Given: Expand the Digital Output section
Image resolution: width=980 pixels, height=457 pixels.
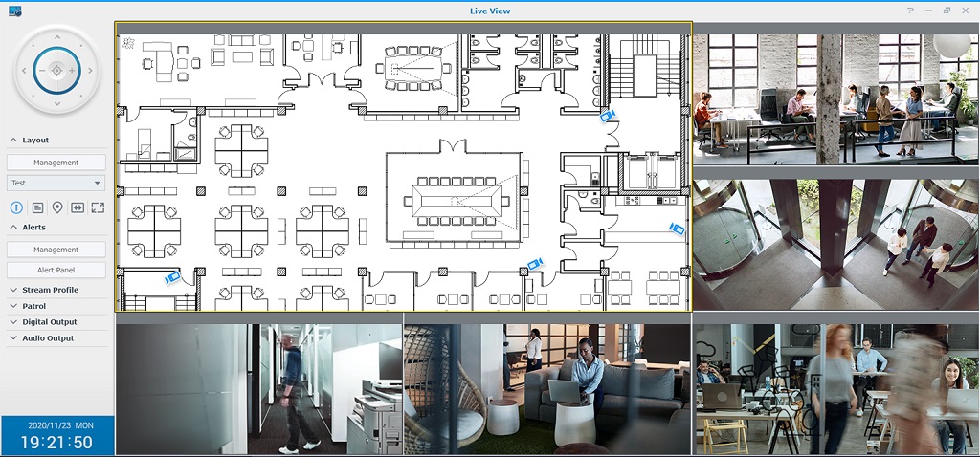Looking at the screenshot, I should (x=13, y=322).
